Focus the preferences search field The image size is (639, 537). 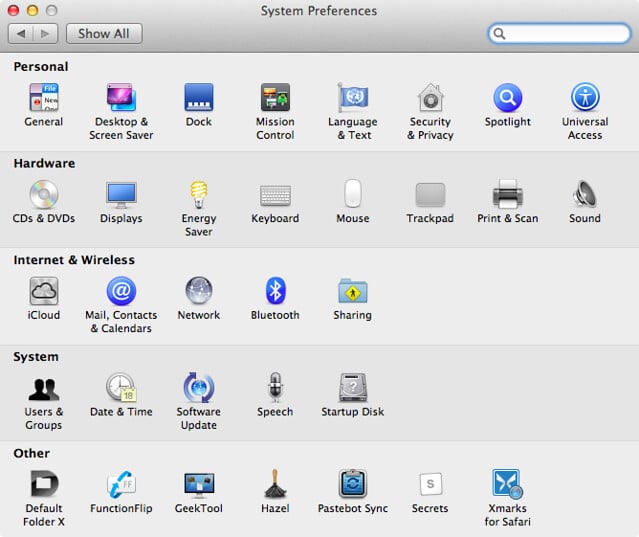tap(559, 33)
